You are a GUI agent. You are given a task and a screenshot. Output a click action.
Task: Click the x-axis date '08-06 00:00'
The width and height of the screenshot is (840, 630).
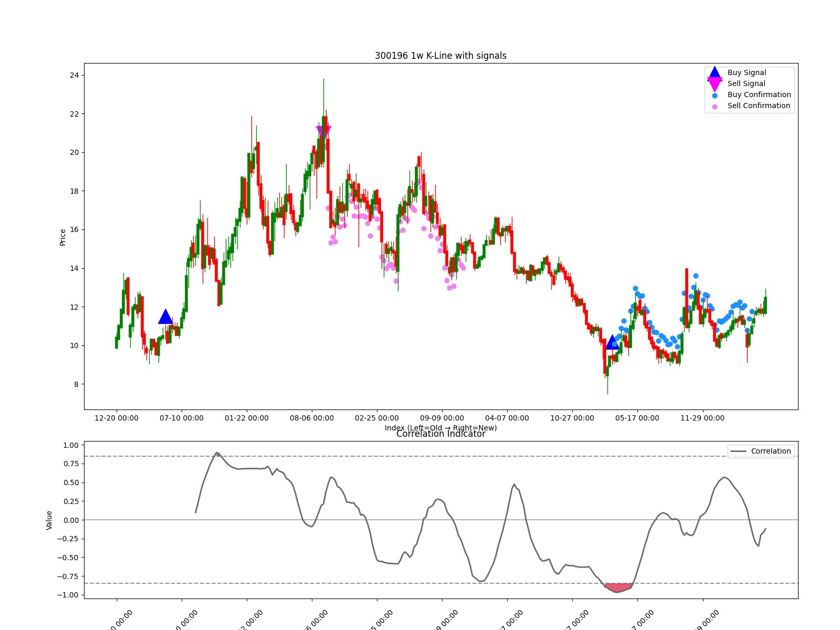coord(312,418)
